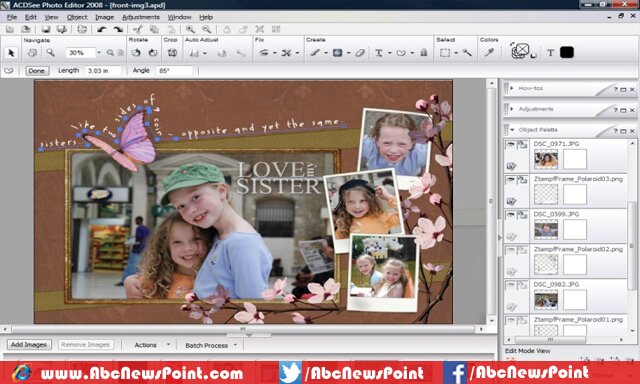Open the Adjustments menu

coord(141,17)
